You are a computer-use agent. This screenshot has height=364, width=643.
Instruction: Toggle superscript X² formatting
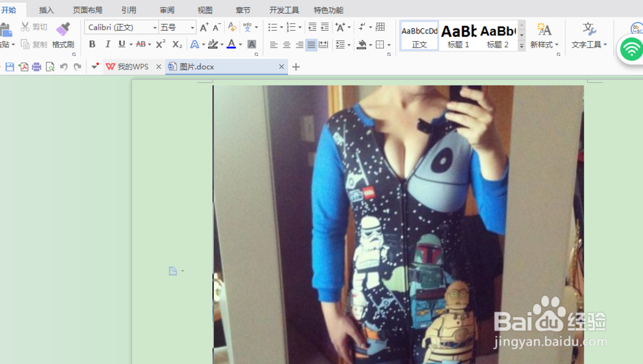click(x=160, y=44)
